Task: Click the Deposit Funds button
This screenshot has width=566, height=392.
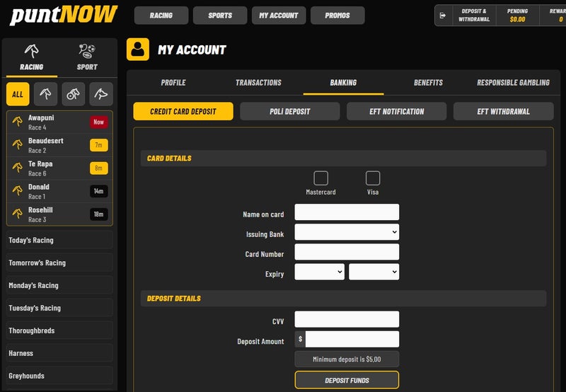Action: 347,380
